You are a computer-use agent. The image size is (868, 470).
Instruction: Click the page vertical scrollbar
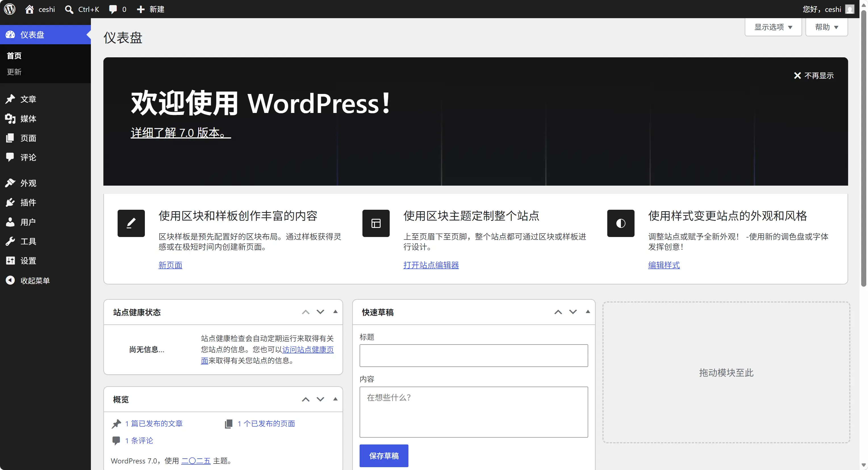pos(863,148)
